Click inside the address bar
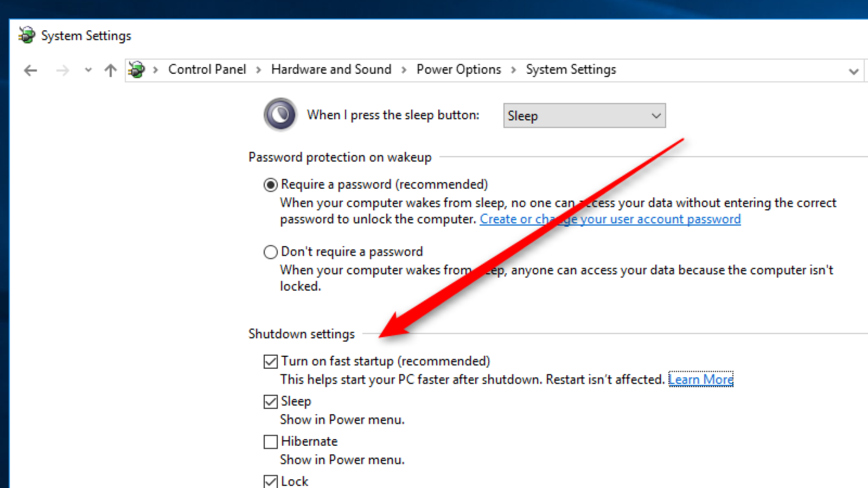This screenshot has height=488, width=868. pyautogui.click(x=732, y=69)
